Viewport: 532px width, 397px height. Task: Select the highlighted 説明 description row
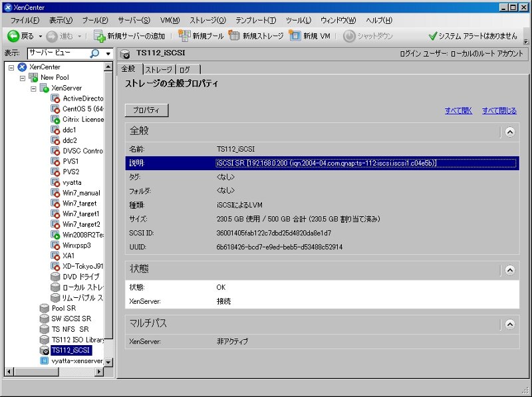click(322, 163)
